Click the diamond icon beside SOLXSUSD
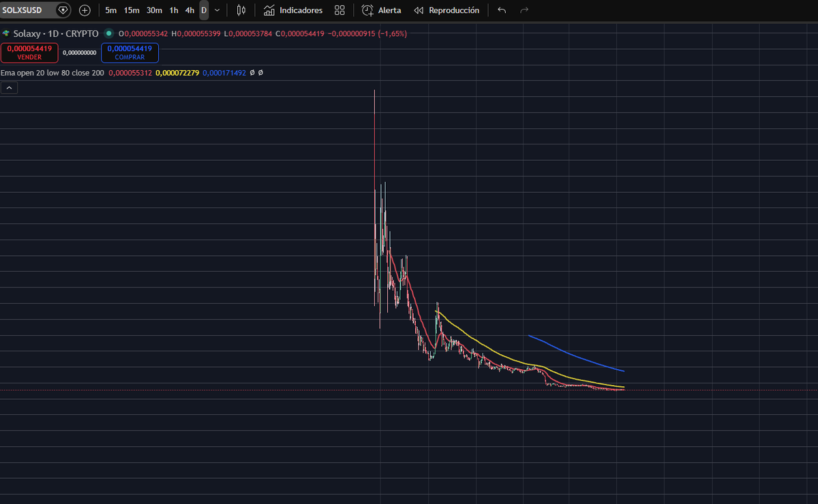The width and height of the screenshot is (818, 504). click(x=63, y=10)
